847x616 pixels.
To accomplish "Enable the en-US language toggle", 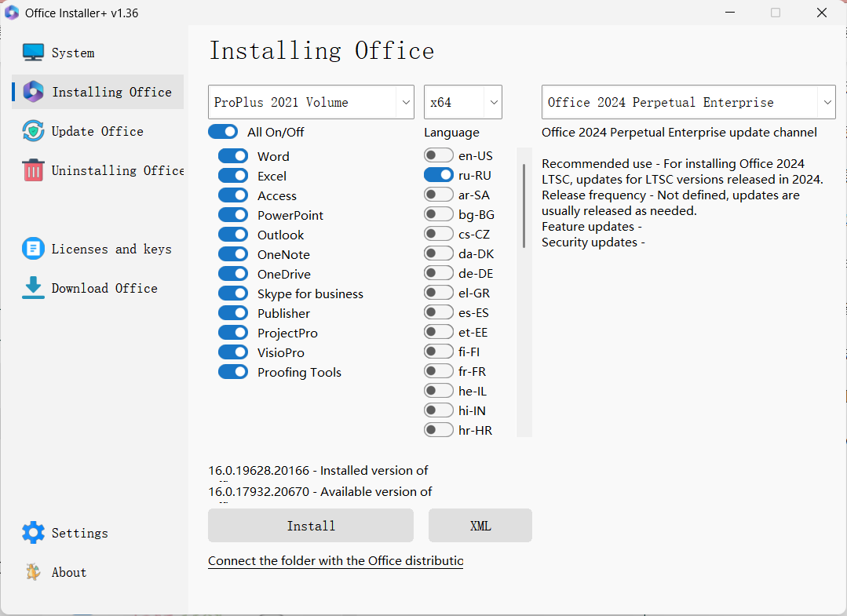I will 439,155.
